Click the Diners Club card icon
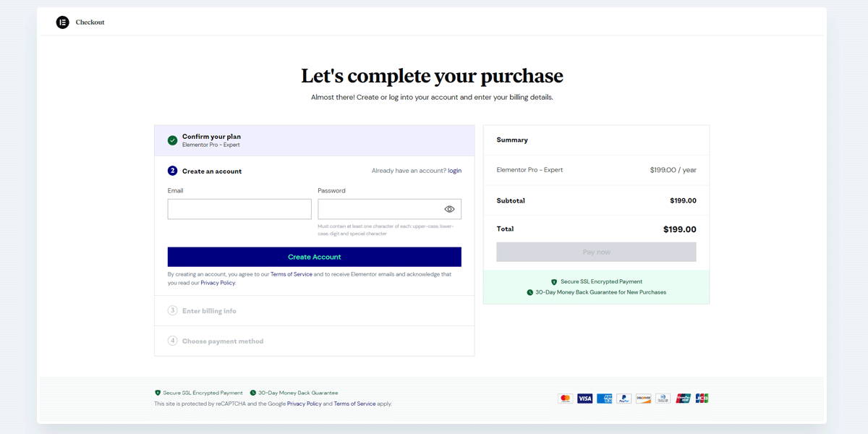The image size is (868, 434). tap(663, 399)
